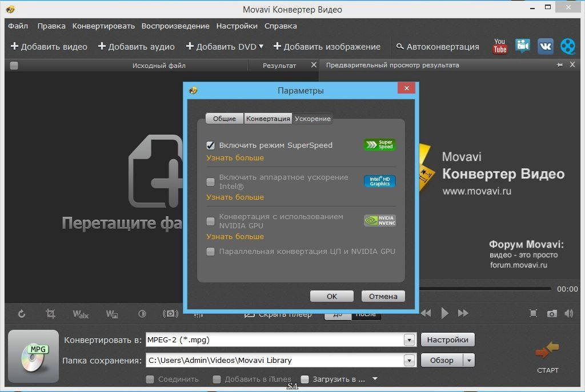
Task: Click Добавить аудио button
Action: click(x=136, y=47)
